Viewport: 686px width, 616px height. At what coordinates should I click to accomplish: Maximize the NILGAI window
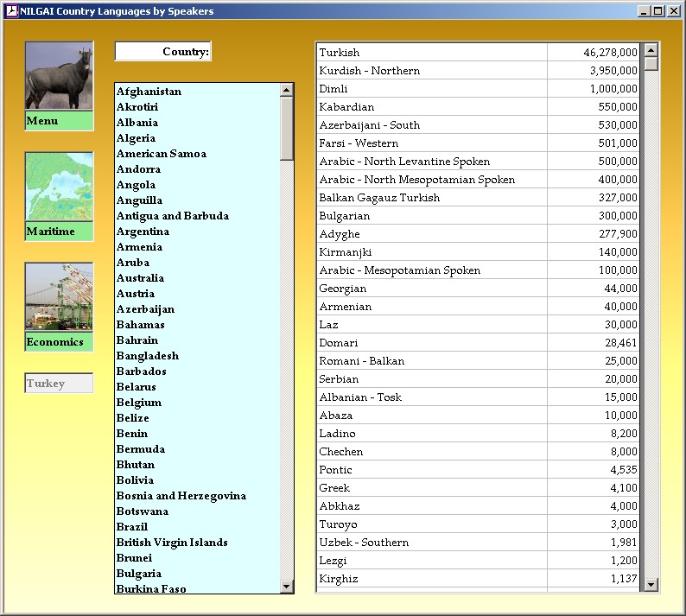659,11
